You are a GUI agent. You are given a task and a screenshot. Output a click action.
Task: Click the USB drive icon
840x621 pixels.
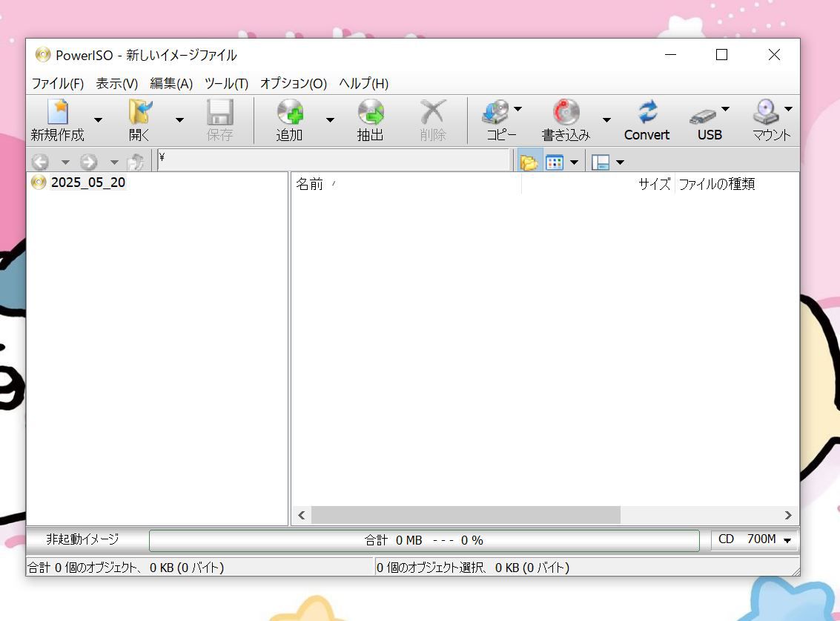(x=703, y=116)
